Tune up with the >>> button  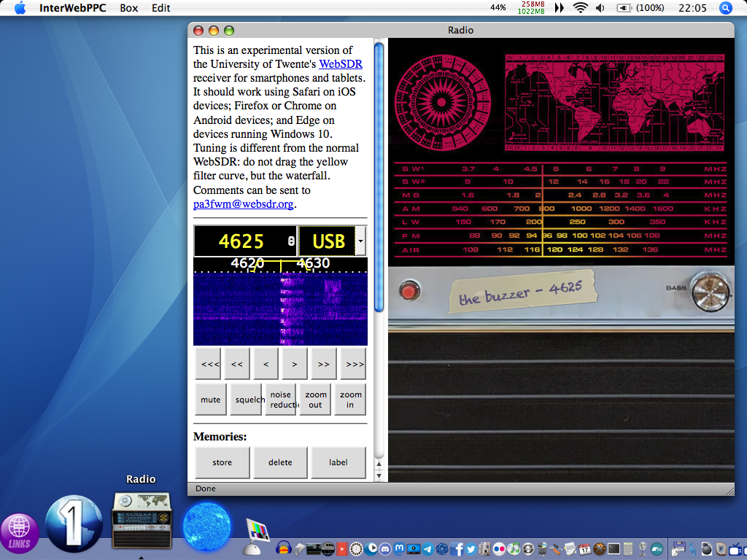pyautogui.click(x=353, y=364)
